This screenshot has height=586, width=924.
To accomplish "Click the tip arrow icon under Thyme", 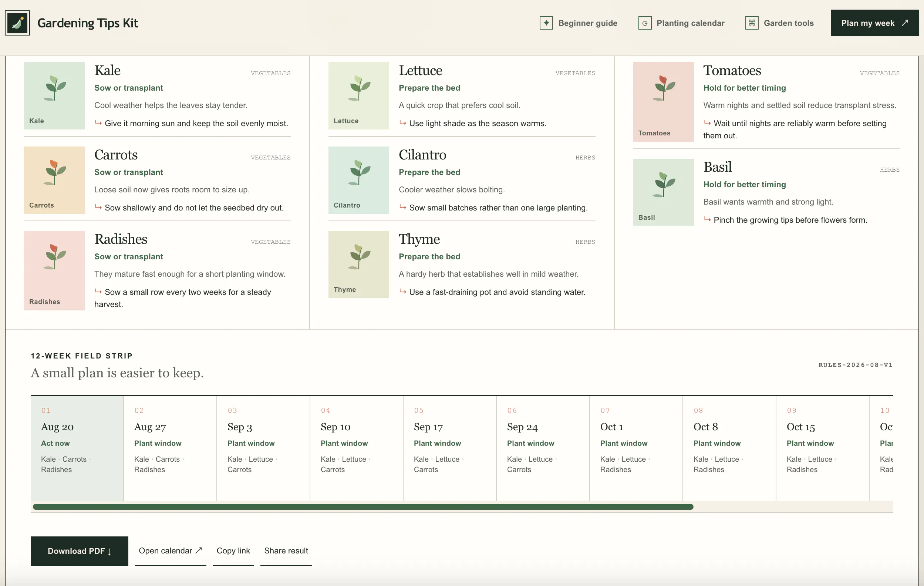I will (x=403, y=292).
